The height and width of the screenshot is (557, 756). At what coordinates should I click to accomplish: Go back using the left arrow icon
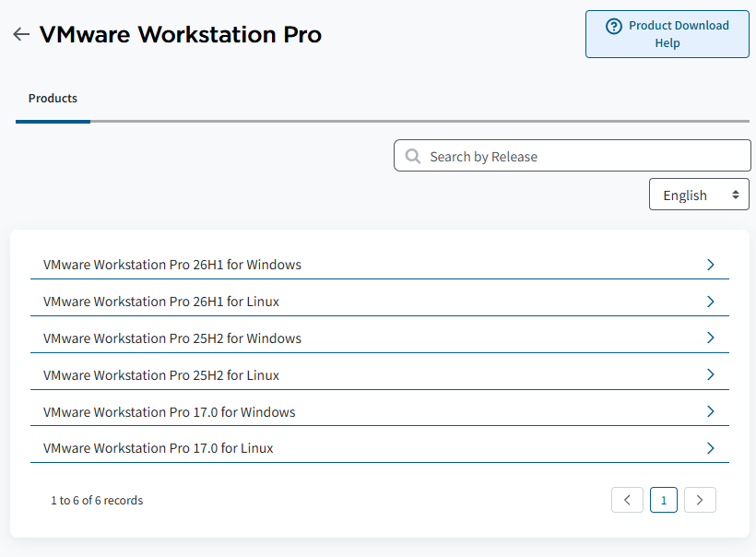coord(21,34)
